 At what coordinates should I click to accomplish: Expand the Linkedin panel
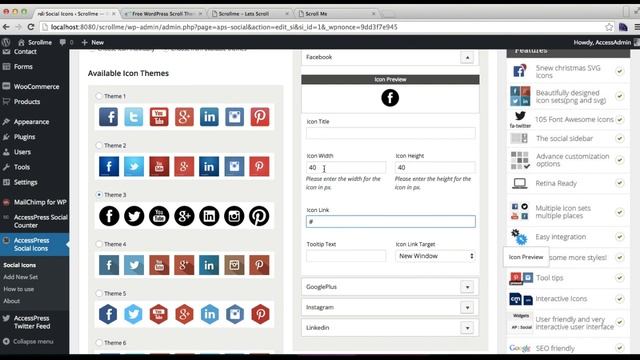[x=467, y=328]
